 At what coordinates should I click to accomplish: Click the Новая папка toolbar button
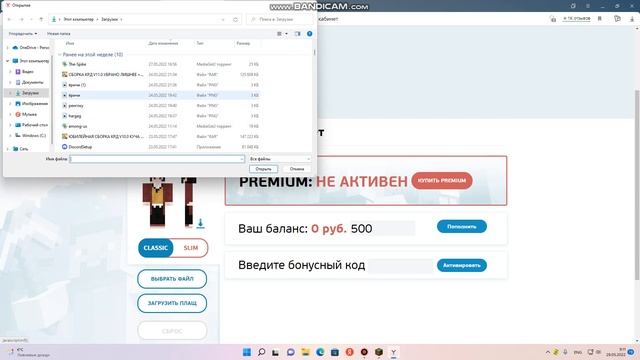pyautogui.click(x=59, y=33)
